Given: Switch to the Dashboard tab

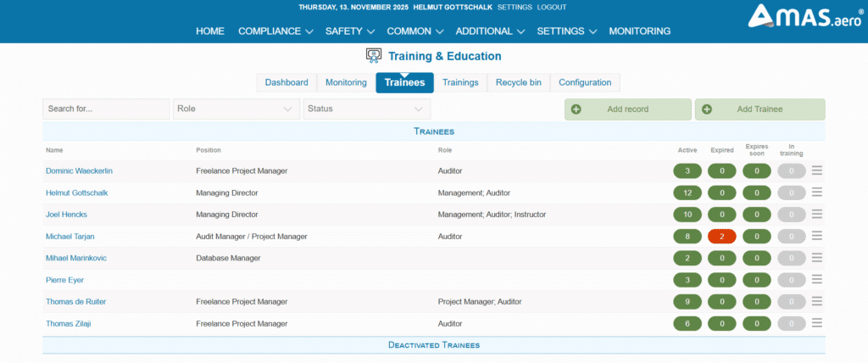Looking at the screenshot, I should [x=287, y=82].
